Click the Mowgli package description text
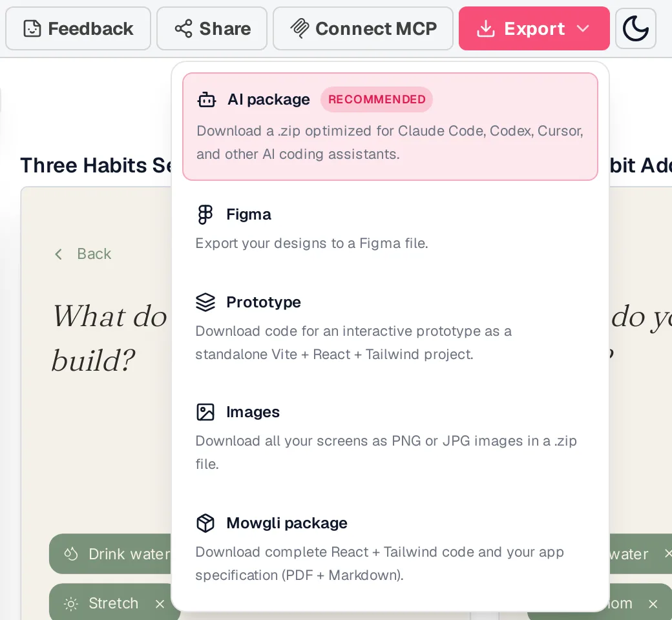The width and height of the screenshot is (672, 620). coord(379,563)
